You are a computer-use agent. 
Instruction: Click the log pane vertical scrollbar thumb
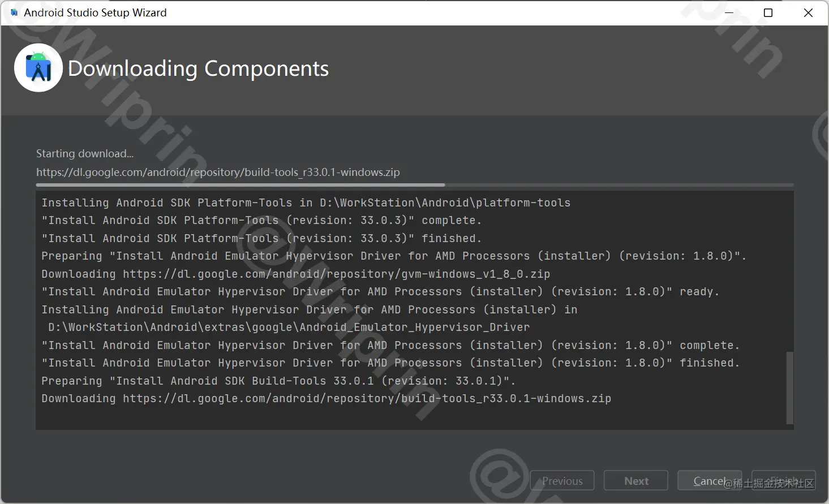coord(789,387)
